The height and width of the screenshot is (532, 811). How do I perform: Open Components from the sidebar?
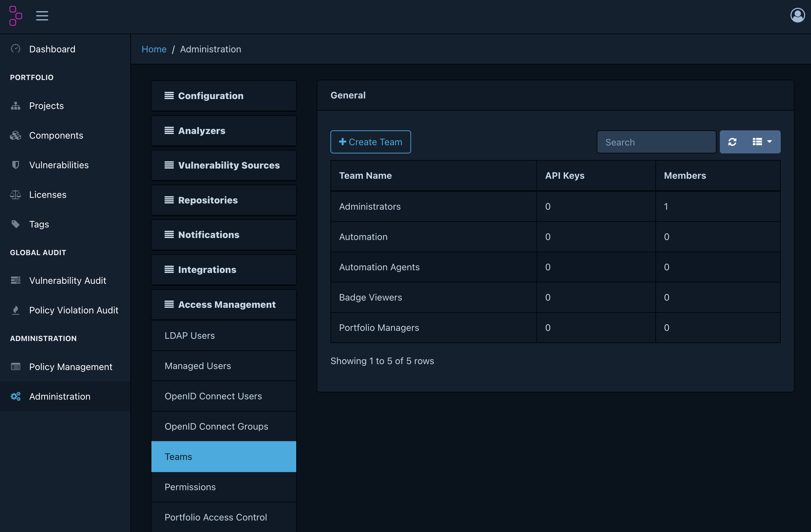click(x=56, y=135)
